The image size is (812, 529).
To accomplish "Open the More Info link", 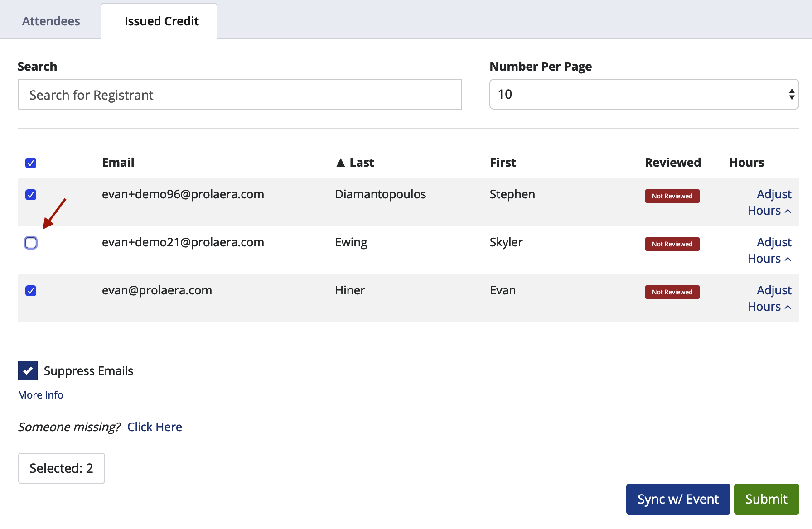I will 40,394.
